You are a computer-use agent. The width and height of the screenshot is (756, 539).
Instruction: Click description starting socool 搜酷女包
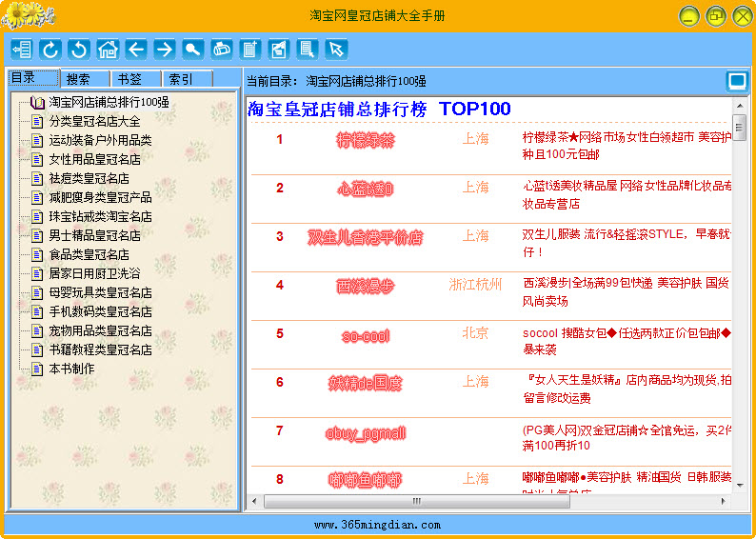(627, 341)
